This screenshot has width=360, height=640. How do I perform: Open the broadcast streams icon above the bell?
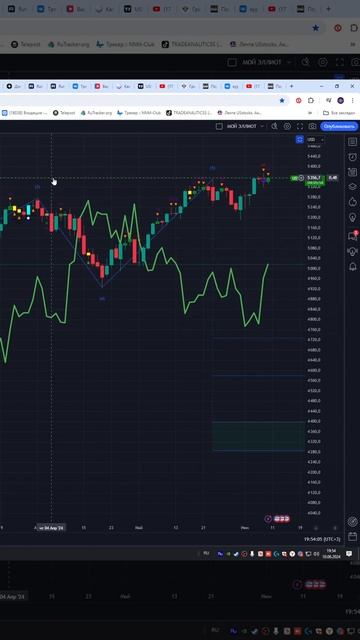[x=352, y=251]
